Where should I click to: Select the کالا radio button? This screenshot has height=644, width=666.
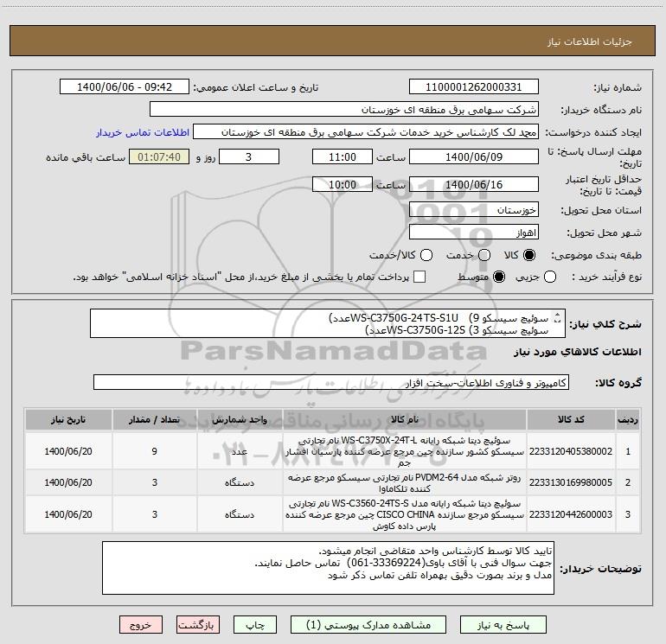pyautogui.click(x=529, y=255)
